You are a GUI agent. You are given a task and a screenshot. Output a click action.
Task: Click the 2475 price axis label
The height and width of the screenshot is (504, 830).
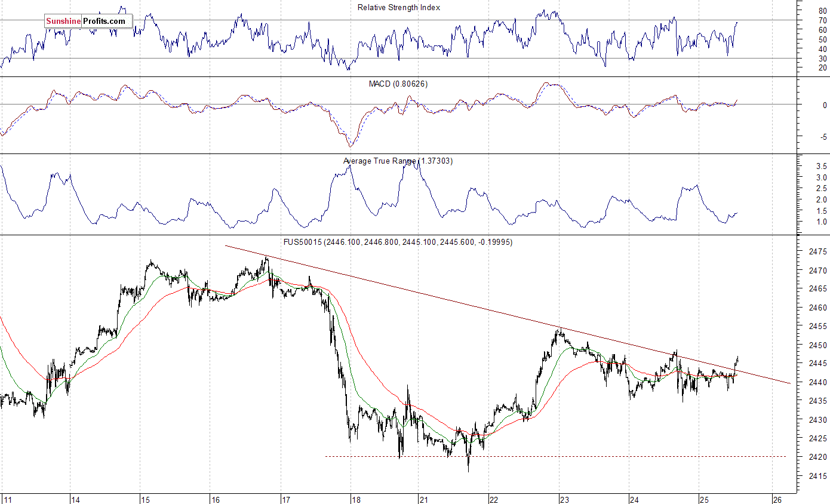pyautogui.click(x=818, y=252)
